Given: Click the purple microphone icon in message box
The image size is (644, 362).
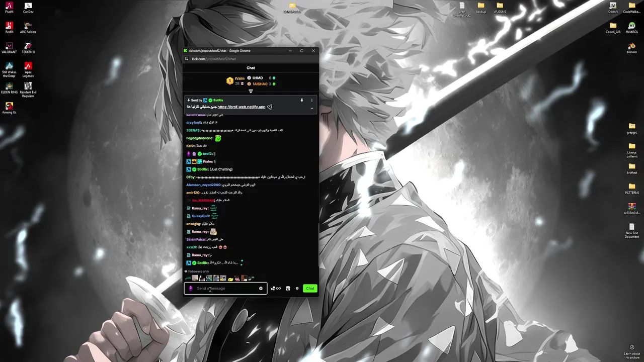Looking at the screenshot, I should pyautogui.click(x=191, y=289).
